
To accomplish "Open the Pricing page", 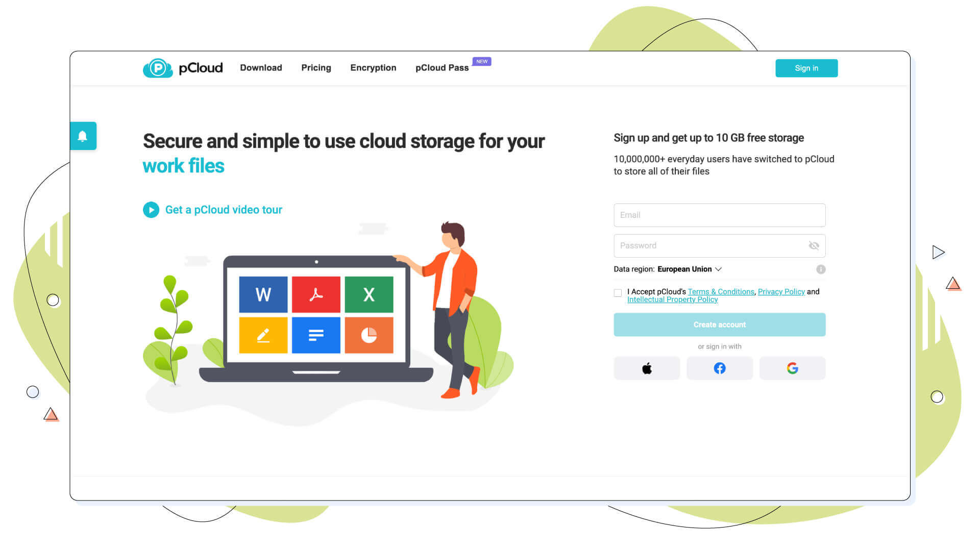I will [x=316, y=68].
